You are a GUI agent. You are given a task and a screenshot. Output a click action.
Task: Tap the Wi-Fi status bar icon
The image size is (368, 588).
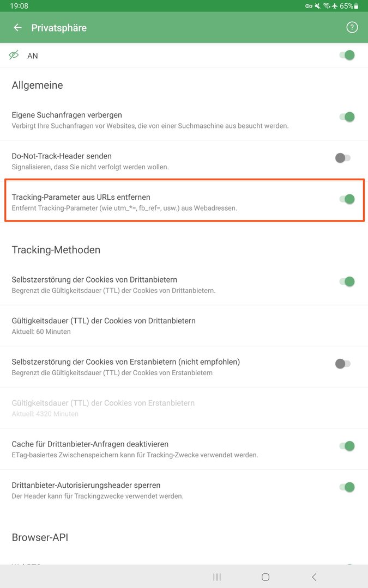[327, 6]
